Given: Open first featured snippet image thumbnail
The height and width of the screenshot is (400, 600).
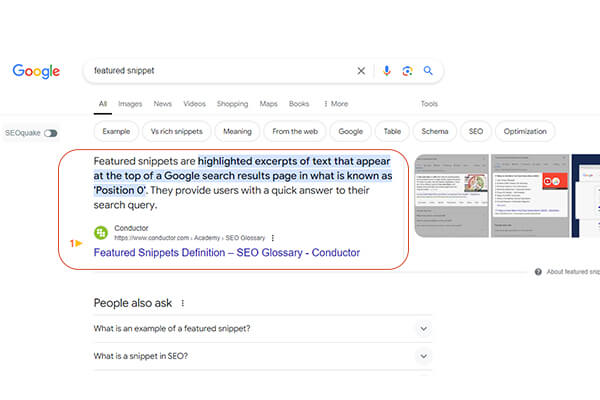Looking at the screenshot, I should click(452, 196).
